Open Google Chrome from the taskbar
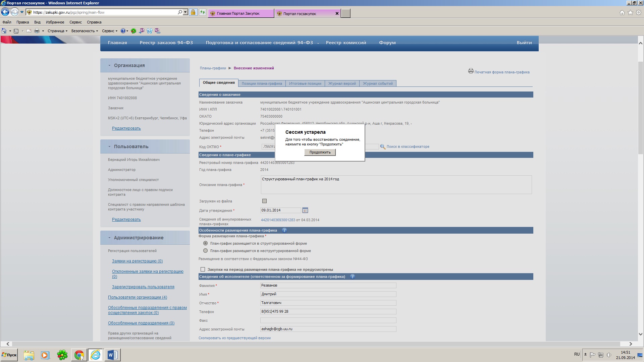644x362 pixels. (x=79, y=355)
